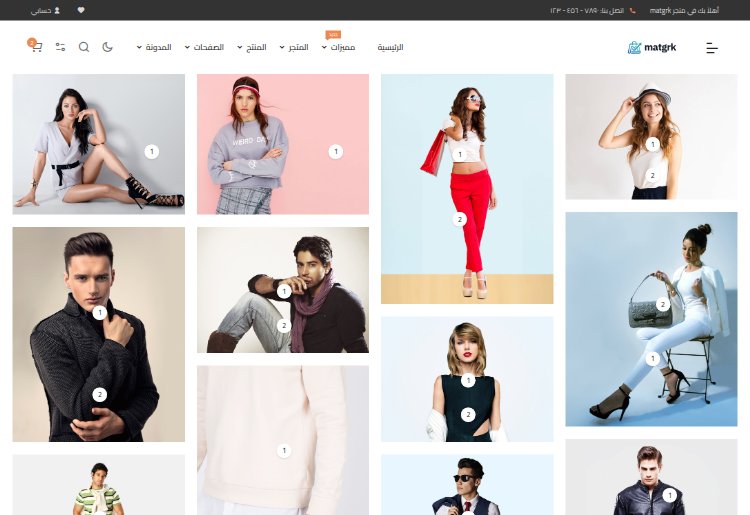Expand the المتجر menu dropdown
Viewport: 750px width, 515px height.
(x=294, y=47)
